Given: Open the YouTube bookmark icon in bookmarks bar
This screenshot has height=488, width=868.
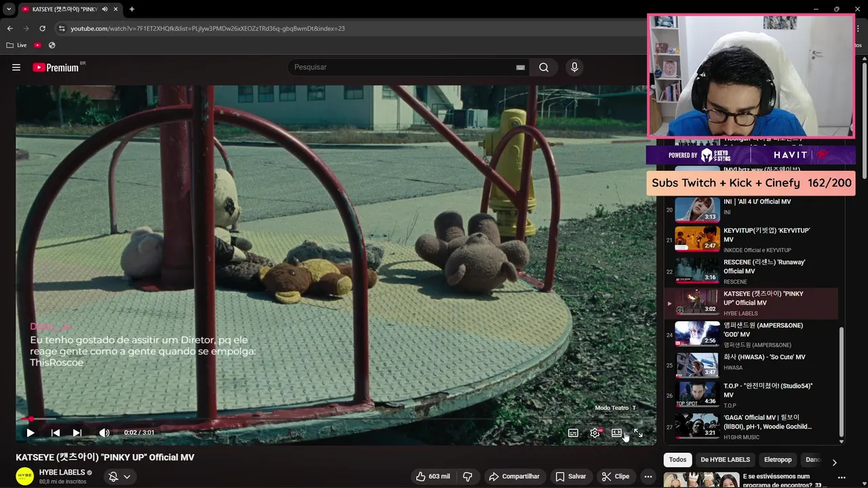Looking at the screenshot, I should (x=37, y=45).
